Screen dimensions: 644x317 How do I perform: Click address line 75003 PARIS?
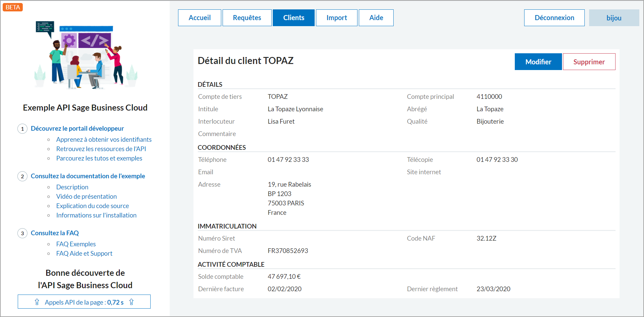286,203
